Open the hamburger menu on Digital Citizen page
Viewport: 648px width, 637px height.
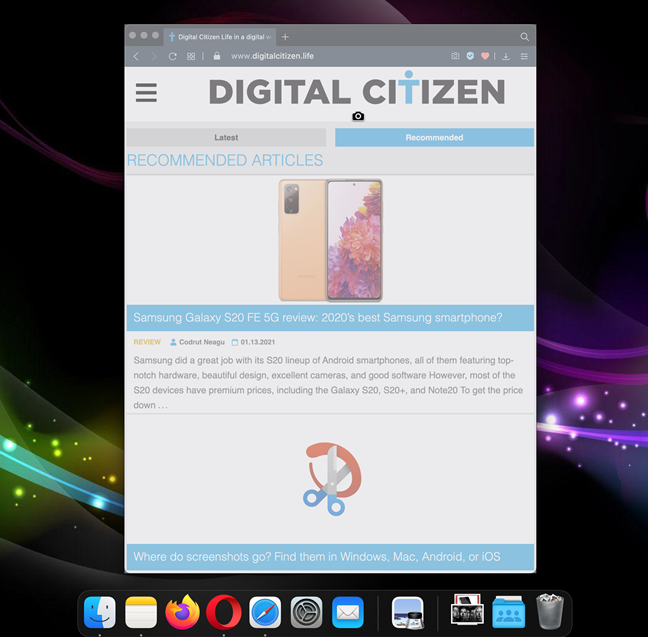click(146, 93)
